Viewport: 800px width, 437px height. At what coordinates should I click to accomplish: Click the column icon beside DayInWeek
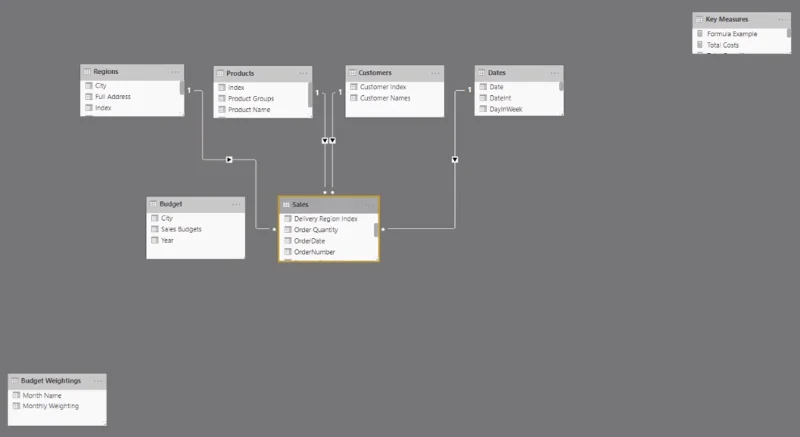(483, 109)
